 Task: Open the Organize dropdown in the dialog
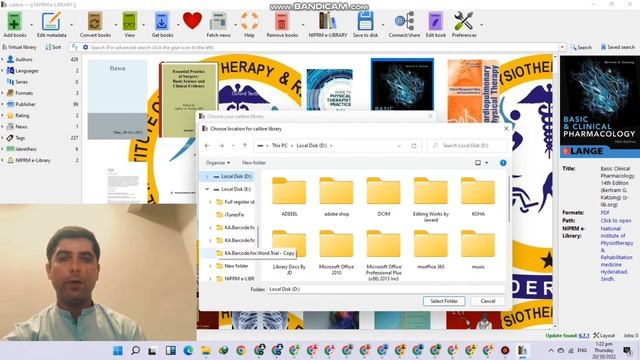coord(218,162)
